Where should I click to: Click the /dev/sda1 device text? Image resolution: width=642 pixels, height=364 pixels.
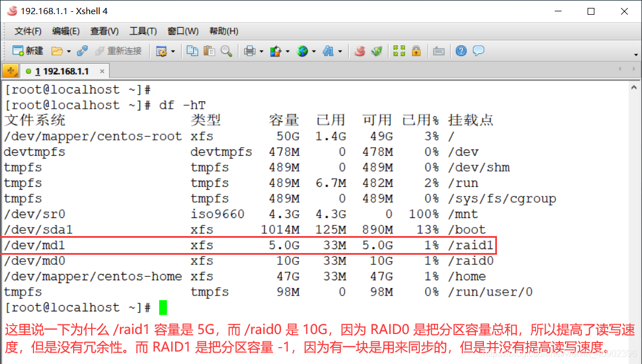tap(38, 229)
